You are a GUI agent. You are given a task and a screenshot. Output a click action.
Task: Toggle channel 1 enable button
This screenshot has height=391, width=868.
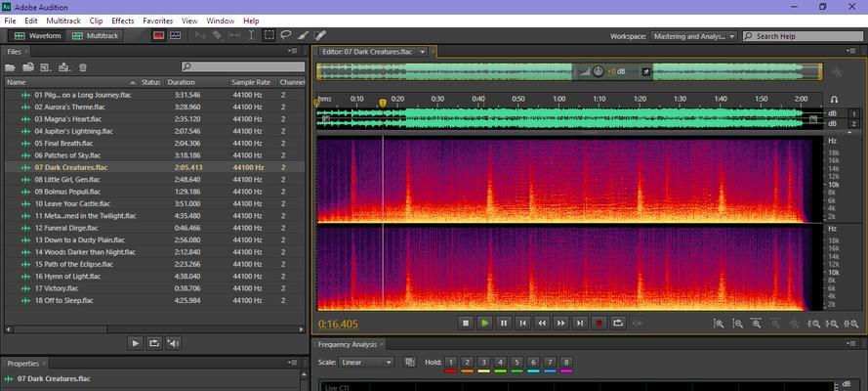pos(853,113)
